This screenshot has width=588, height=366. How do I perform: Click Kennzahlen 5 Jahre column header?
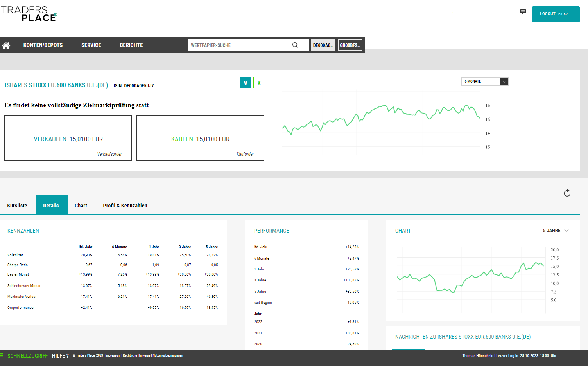click(x=212, y=247)
